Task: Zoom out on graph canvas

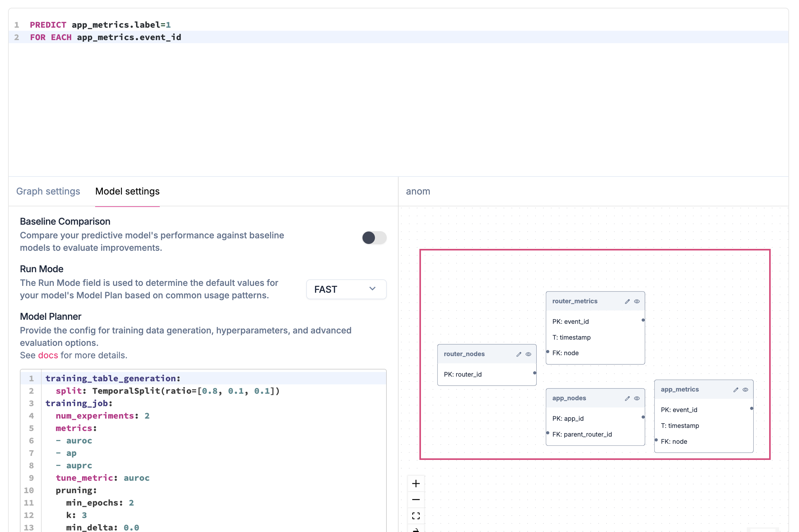Action: [x=416, y=500]
